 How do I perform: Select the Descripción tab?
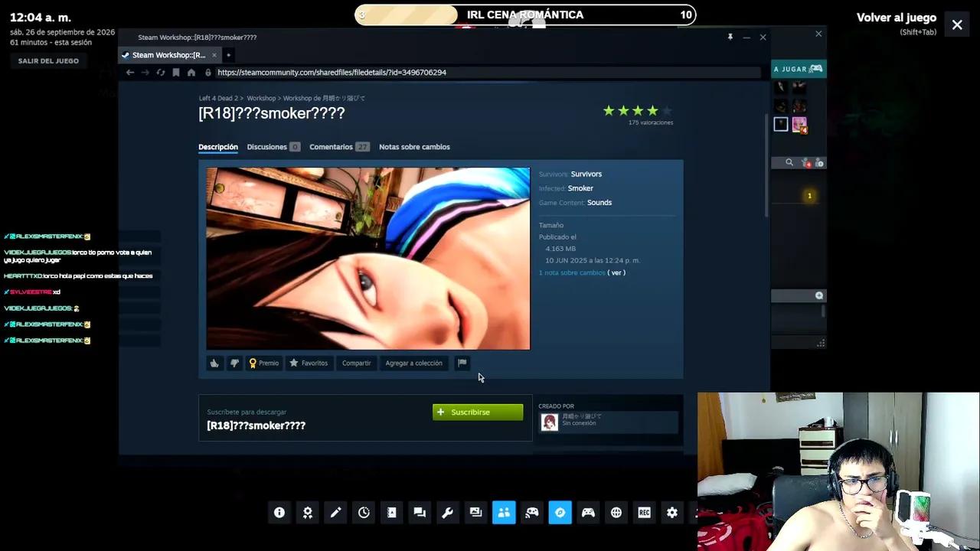pos(218,147)
